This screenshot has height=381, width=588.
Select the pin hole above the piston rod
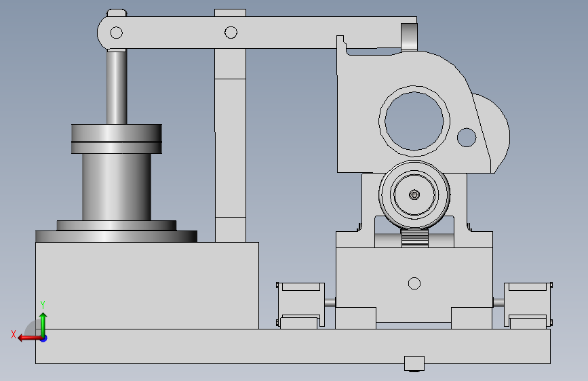coord(116,33)
